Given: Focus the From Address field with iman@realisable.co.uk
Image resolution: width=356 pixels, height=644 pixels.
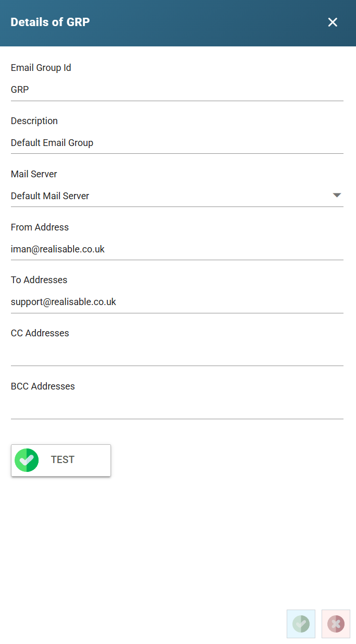Looking at the screenshot, I should tap(177, 249).
